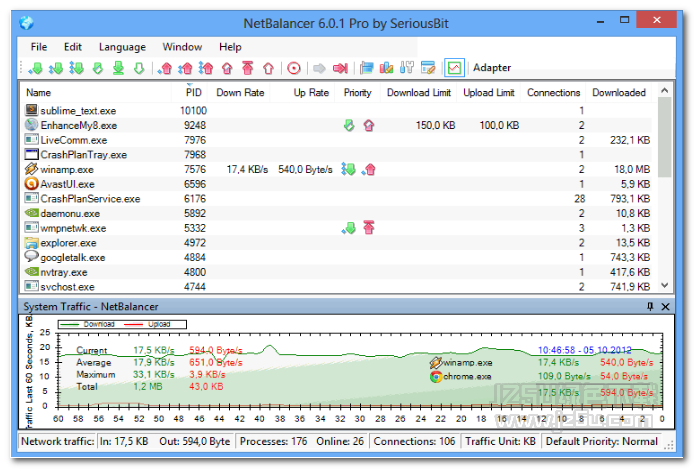This screenshot has height=469, width=694.
Task: Set high upload priority toolbar icon
Action: pyautogui.click(x=206, y=68)
